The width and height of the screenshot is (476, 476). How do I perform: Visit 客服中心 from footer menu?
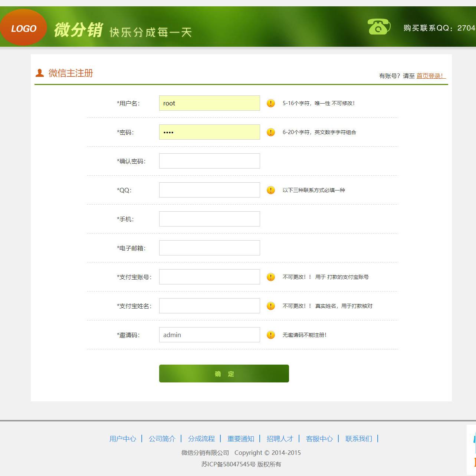319,439
